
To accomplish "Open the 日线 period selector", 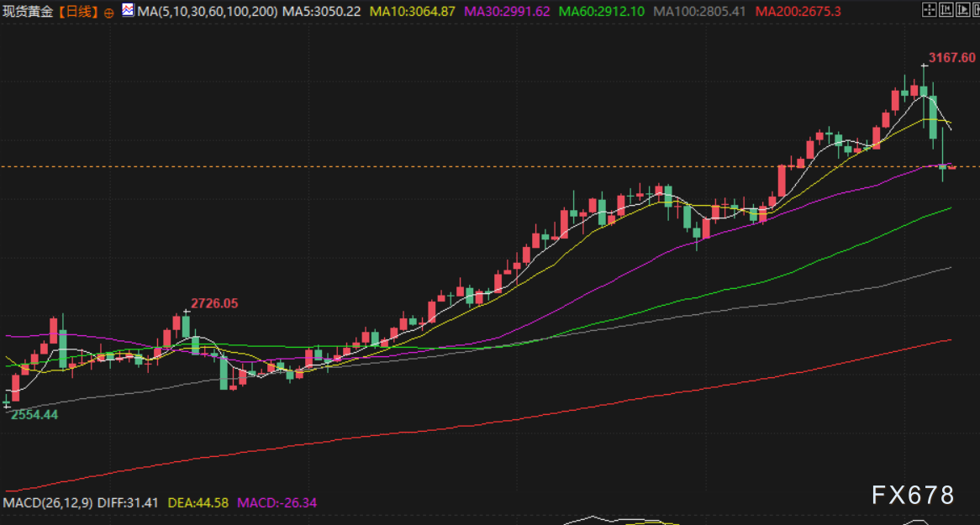I will (x=82, y=12).
